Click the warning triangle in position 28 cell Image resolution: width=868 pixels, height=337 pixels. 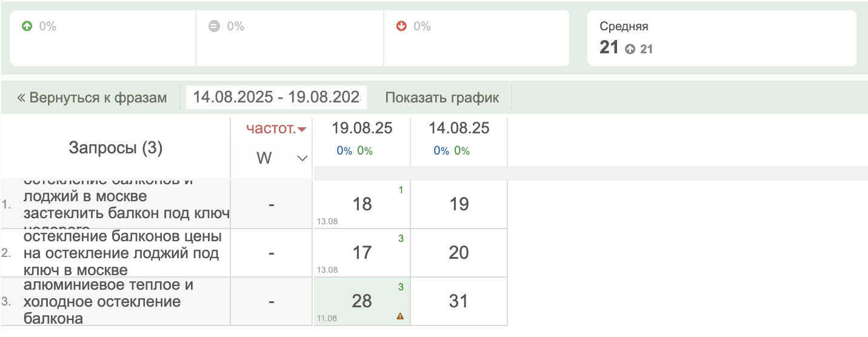pyautogui.click(x=400, y=316)
